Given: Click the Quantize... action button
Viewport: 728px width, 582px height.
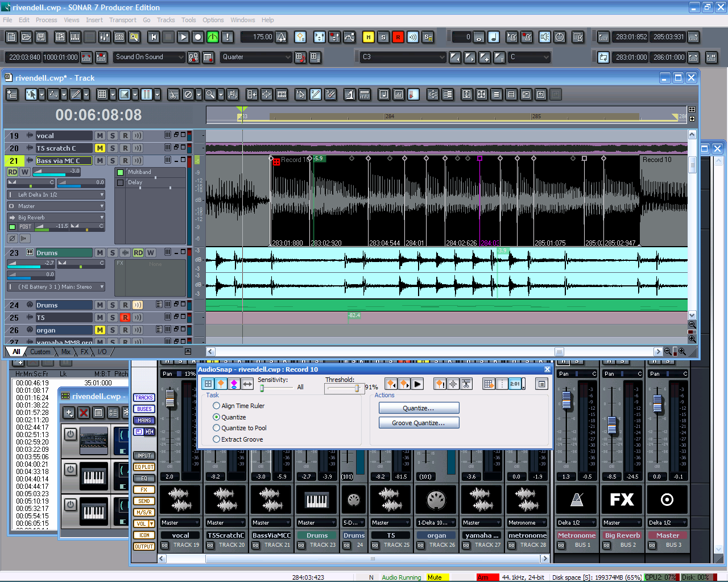Looking at the screenshot, I should 419,408.
